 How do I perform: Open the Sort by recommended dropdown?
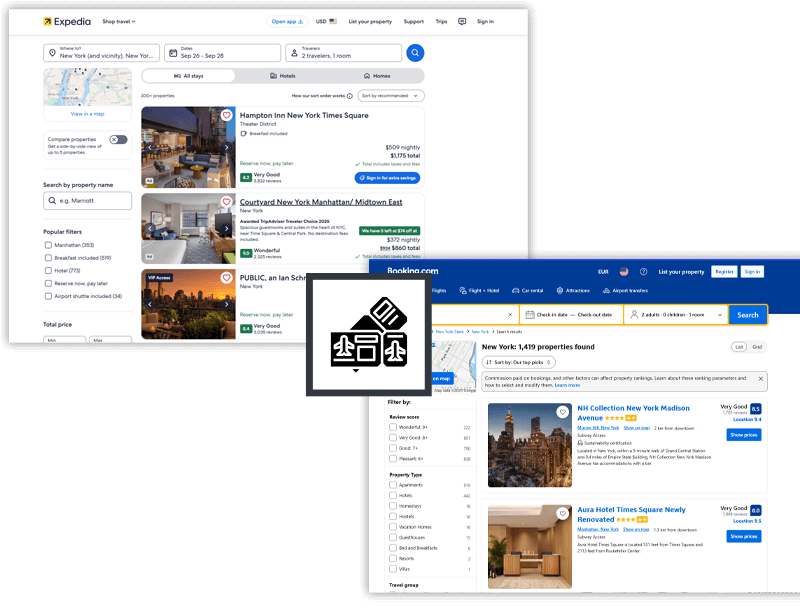pyautogui.click(x=389, y=95)
